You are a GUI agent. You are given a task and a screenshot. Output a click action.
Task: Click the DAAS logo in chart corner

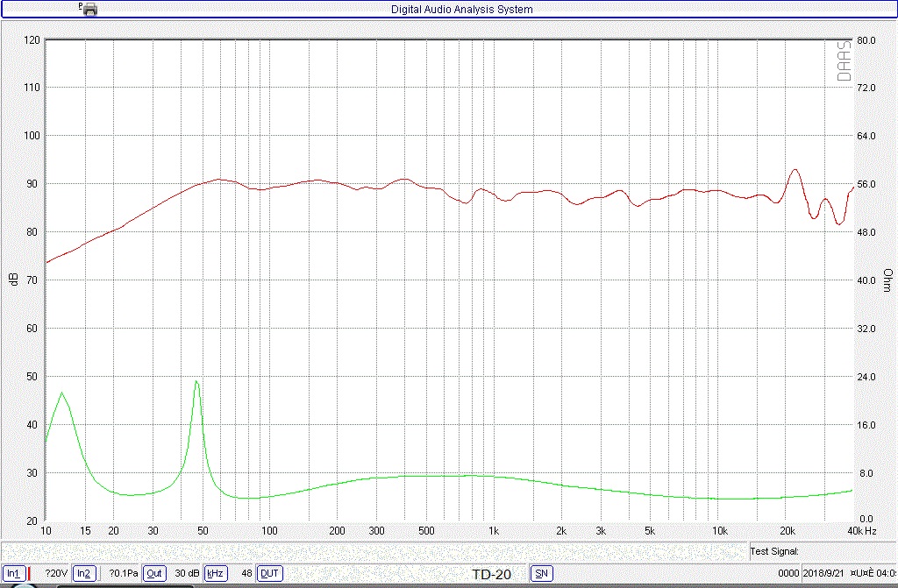(844, 61)
